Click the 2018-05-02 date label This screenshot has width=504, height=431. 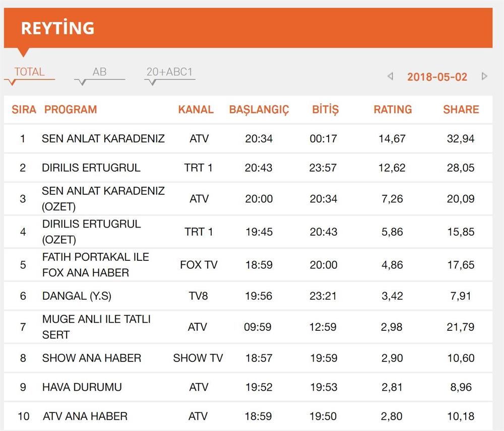tap(437, 77)
